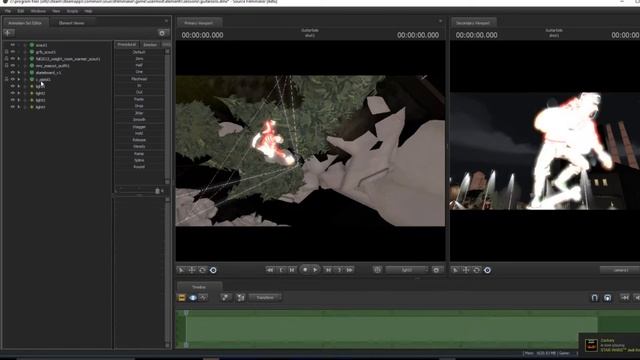Image resolution: width=640 pixels, height=360 pixels.
Task: Switch to the Emotion presets tab
Action: coord(150,44)
